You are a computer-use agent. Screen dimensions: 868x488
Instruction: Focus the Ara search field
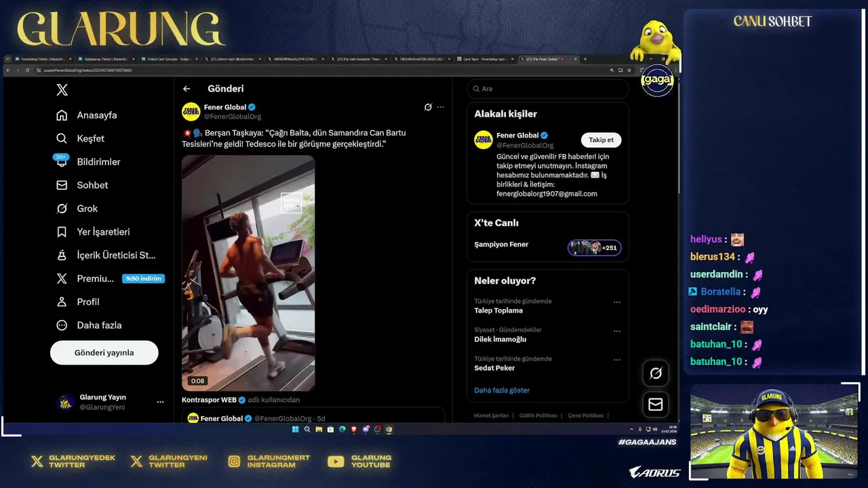[548, 89]
